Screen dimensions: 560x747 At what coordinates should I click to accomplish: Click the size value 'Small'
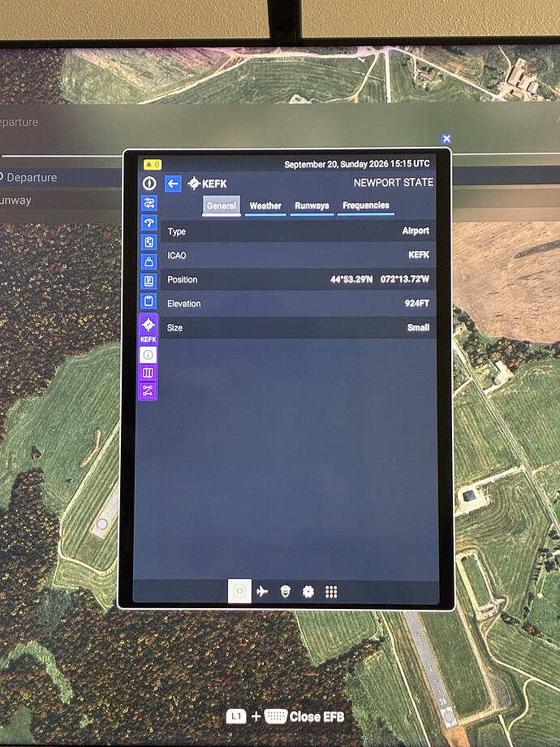pos(418,327)
